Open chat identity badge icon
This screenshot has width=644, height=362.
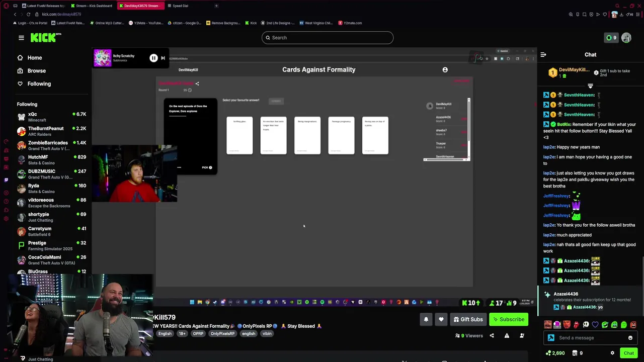[551, 338]
